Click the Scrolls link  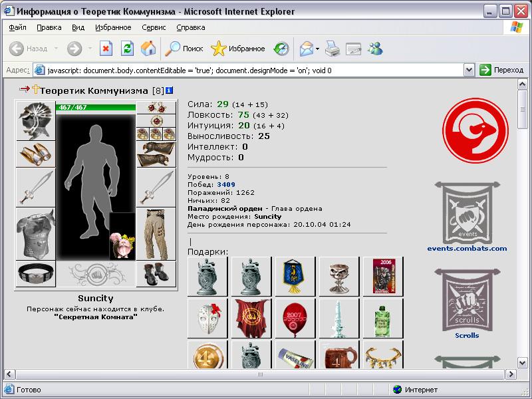[467, 335]
